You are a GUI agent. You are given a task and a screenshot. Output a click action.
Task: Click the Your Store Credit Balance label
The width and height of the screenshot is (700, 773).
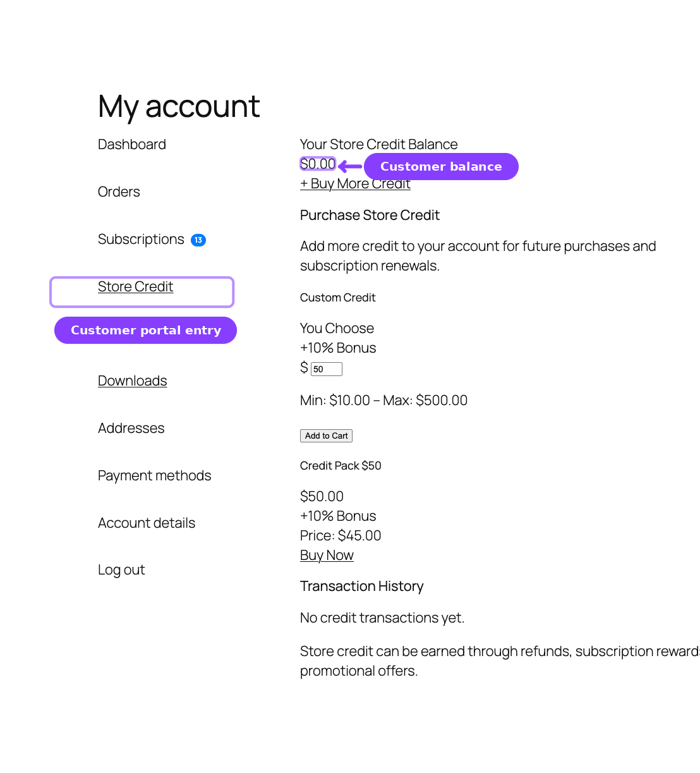[x=378, y=144]
